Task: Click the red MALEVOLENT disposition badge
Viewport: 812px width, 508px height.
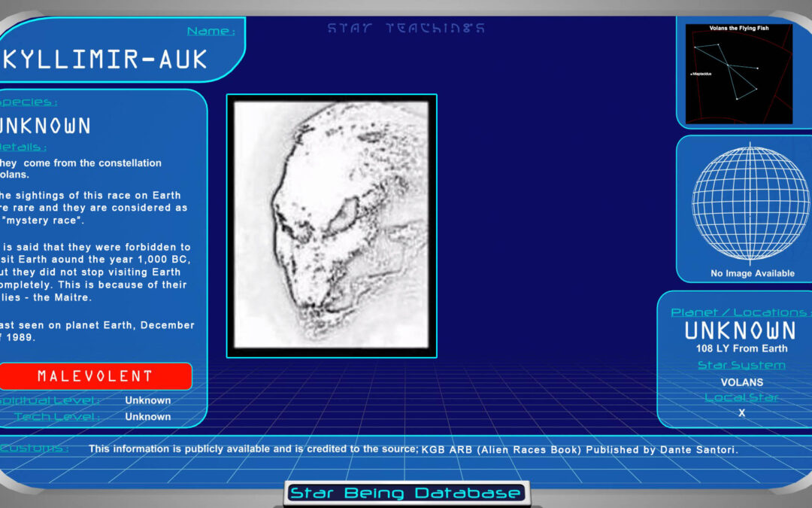Action: pos(95,376)
